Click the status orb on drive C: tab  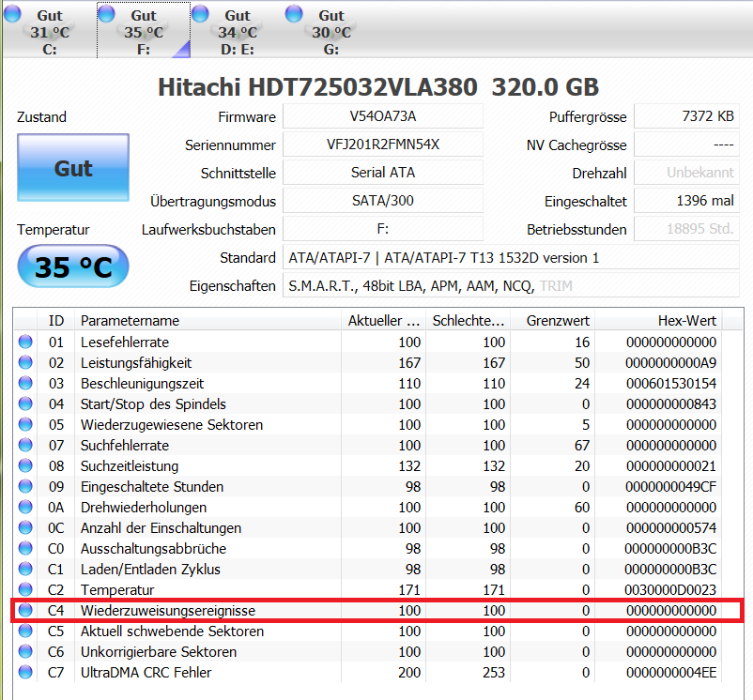[13, 13]
